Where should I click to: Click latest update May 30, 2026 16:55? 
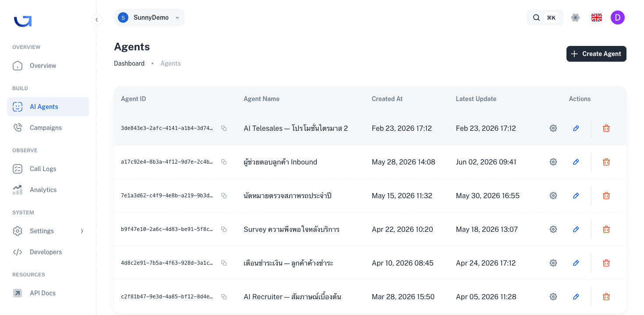(x=488, y=196)
